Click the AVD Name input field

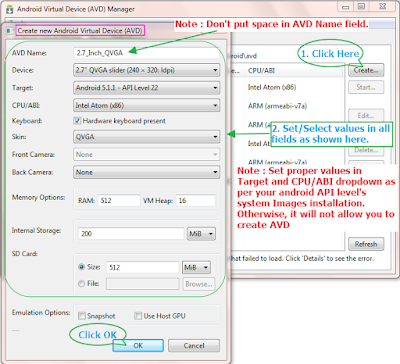pos(146,53)
